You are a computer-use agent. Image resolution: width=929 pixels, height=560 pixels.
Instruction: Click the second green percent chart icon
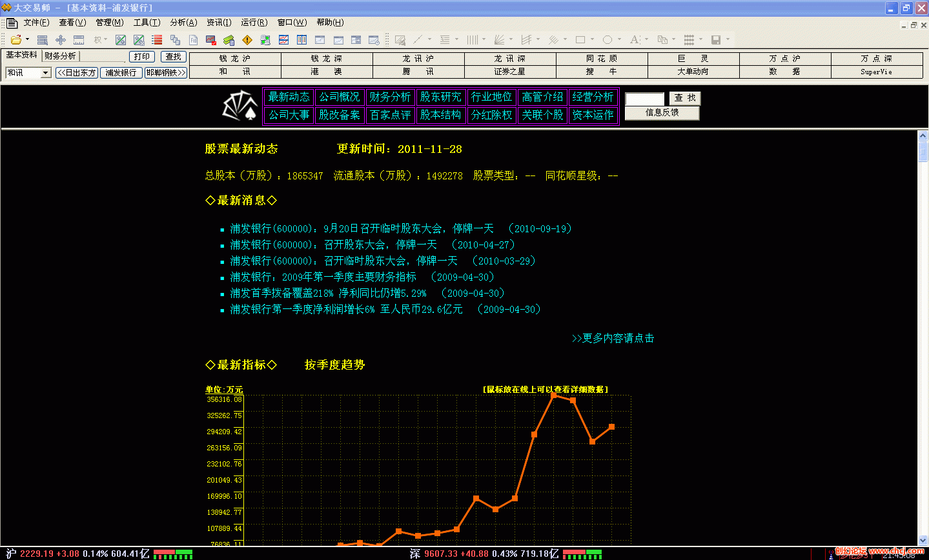(139, 40)
